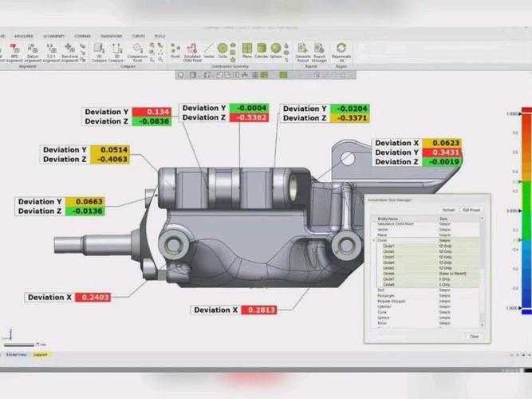Click the -0.5362 Deviation Z annotation
Viewport: 532px width, 399px height.
pyautogui.click(x=249, y=117)
